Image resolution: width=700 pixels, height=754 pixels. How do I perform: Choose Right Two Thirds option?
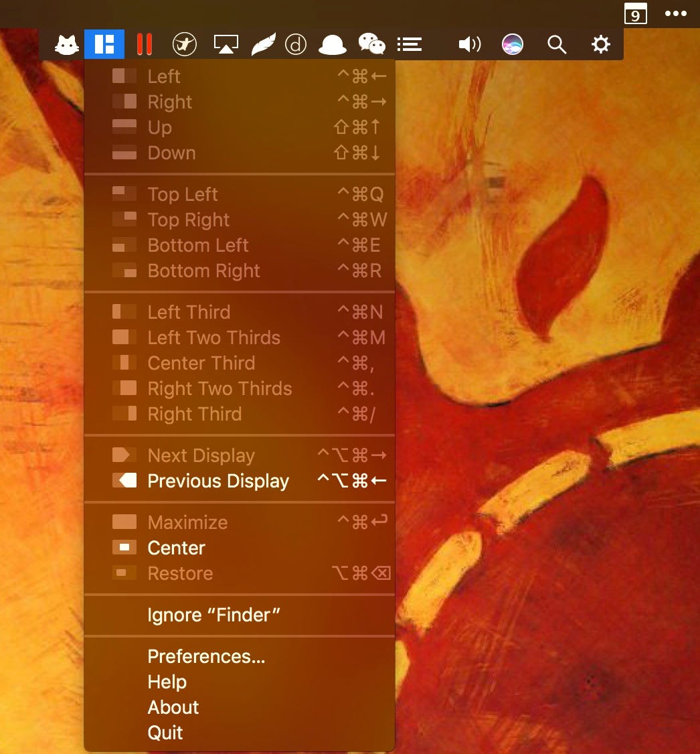(240, 388)
